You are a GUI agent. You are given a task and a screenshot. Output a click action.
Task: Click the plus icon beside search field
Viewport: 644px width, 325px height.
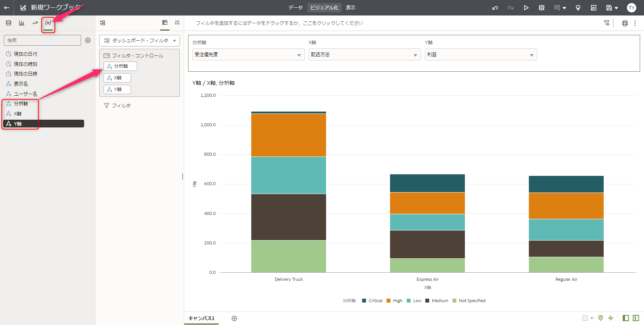click(x=88, y=40)
